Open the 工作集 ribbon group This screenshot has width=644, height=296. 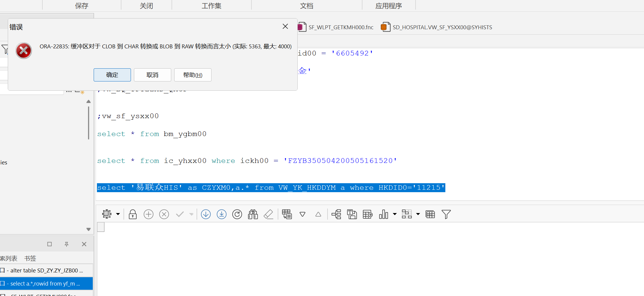tap(211, 6)
